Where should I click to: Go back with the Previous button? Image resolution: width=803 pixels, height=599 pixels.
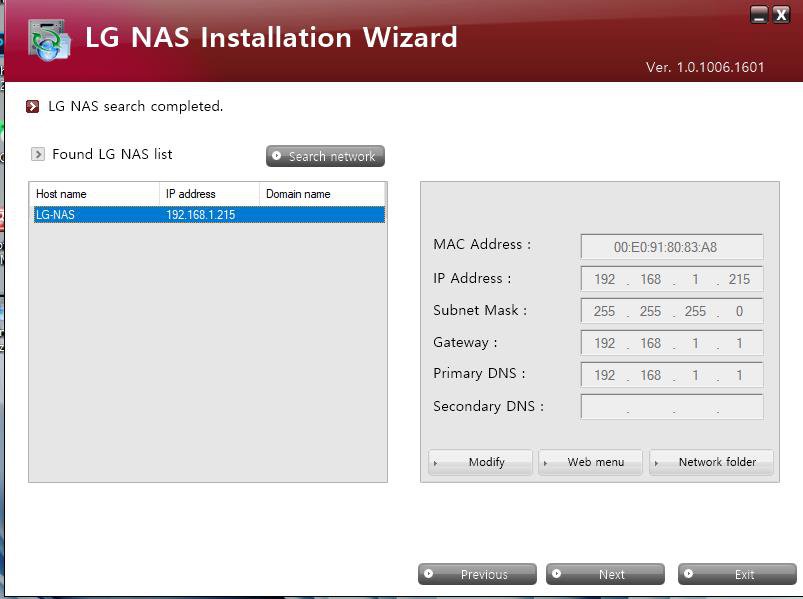click(477, 574)
